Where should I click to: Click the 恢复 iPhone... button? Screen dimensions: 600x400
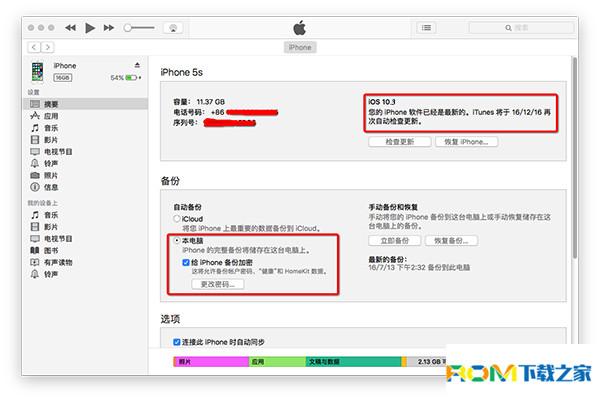[466, 142]
